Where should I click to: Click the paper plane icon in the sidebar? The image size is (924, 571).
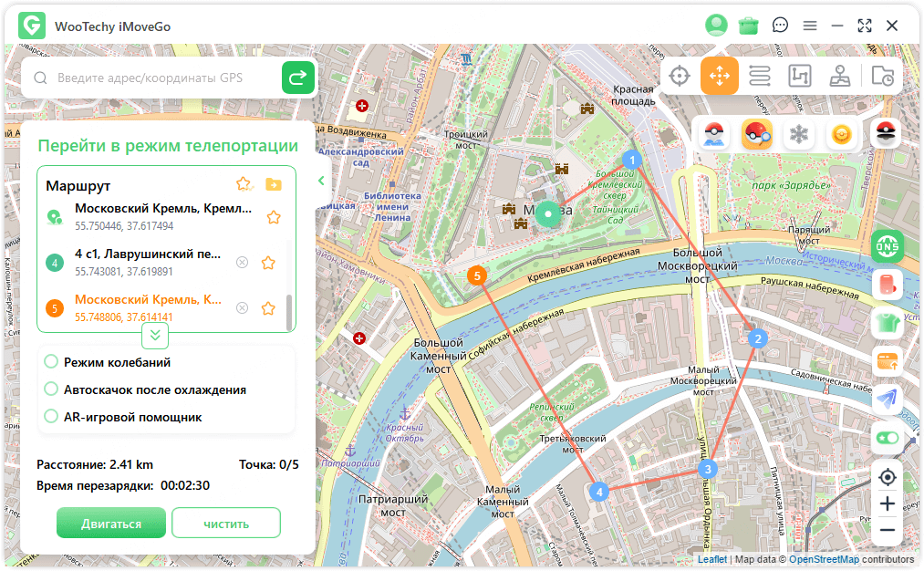887,399
